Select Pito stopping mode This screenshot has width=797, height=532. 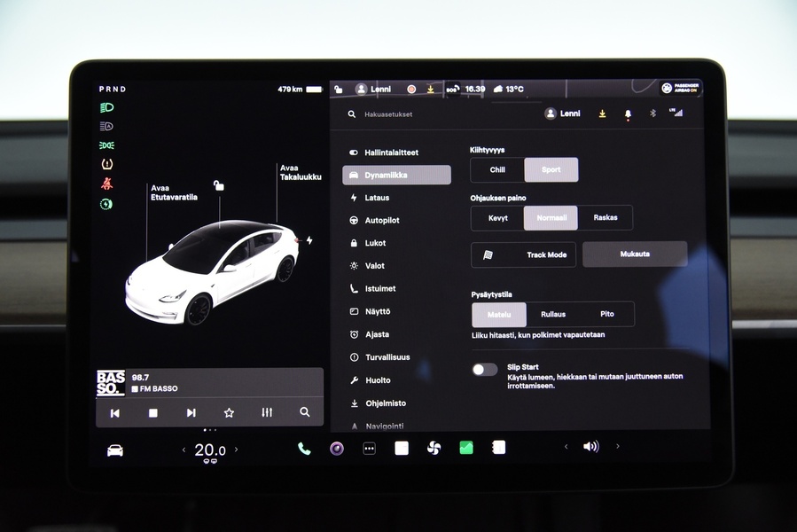607,314
